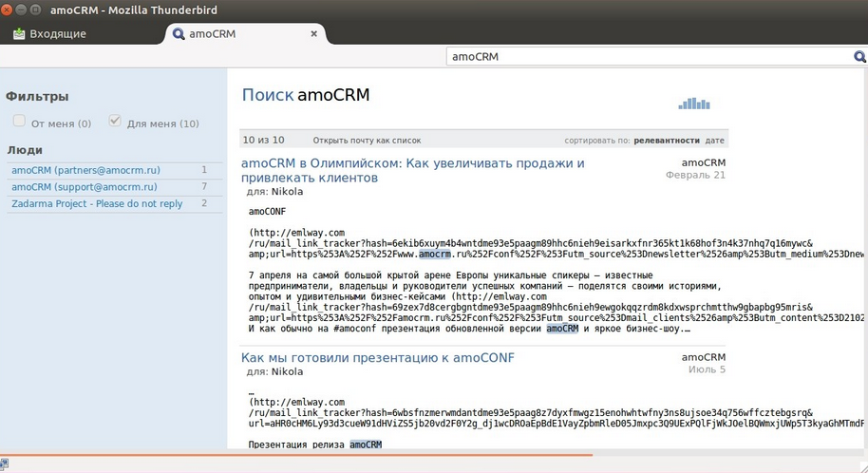Click the Февраль 21 date text
The image size is (868, 473).
click(695, 175)
